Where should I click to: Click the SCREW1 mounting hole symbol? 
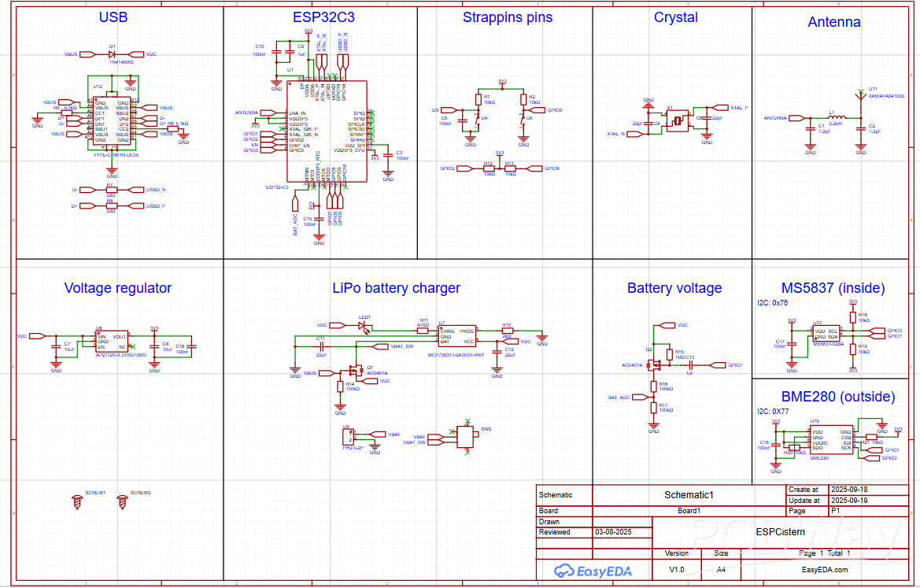coord(78,501)
